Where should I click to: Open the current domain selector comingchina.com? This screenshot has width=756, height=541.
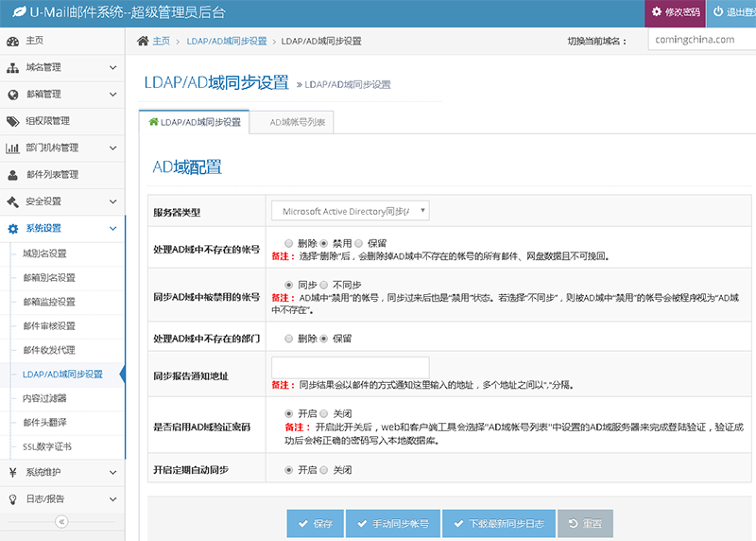[702, 40]
